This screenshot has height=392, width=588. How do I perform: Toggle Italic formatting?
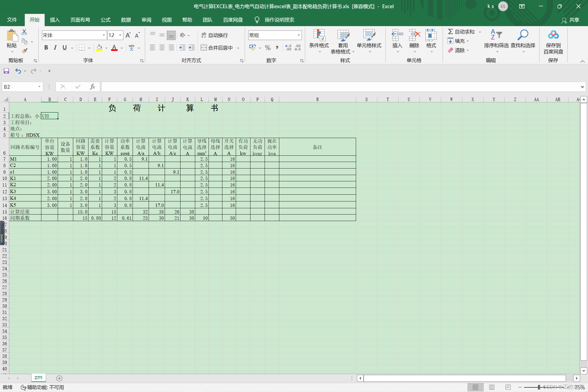55,48
